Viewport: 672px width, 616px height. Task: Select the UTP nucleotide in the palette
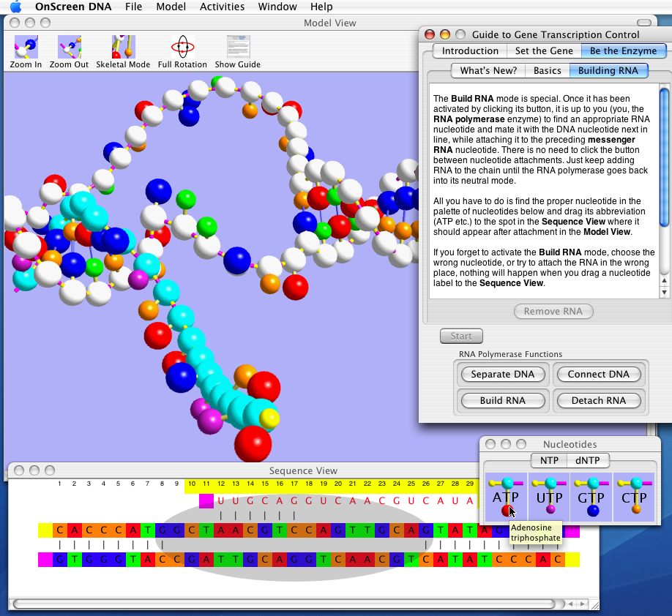(x=549, y=497)
